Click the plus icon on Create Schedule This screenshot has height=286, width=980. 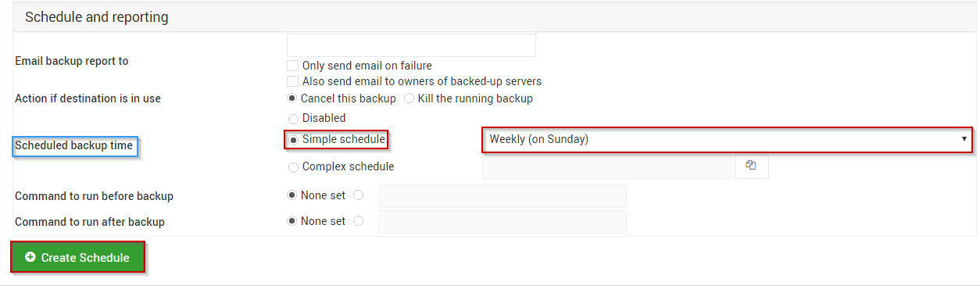click(30, 257)
